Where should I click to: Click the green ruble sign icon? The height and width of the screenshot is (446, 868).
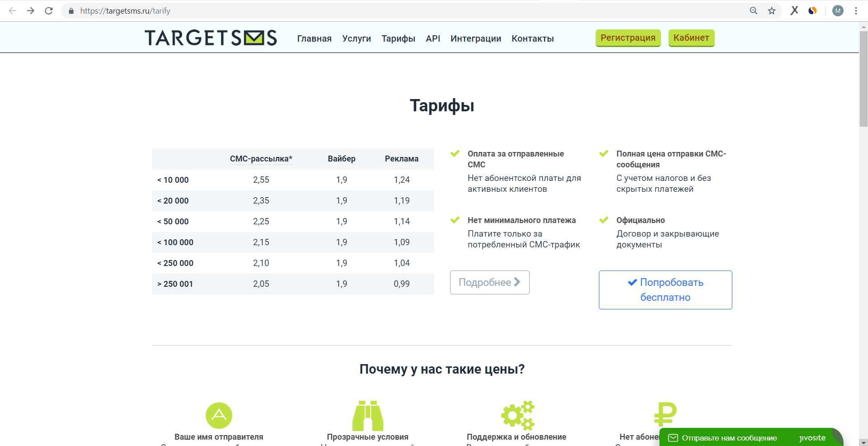(665, 414)
